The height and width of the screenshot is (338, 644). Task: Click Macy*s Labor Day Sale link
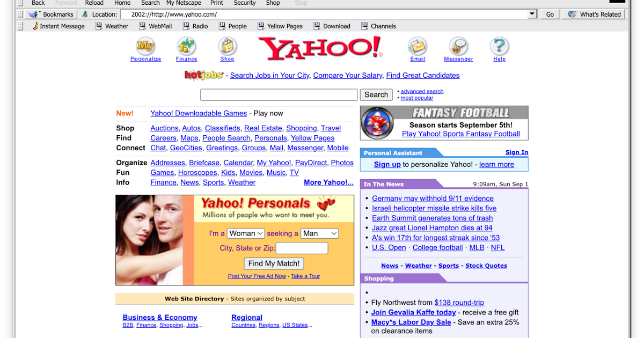[411, 322]
